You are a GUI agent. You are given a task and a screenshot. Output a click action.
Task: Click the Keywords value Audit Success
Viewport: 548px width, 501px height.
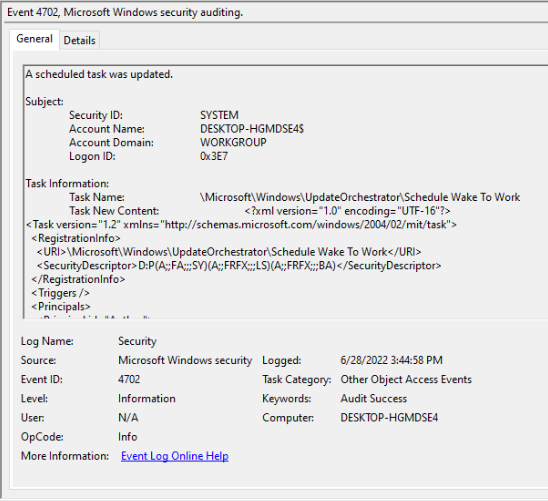(x=374, y=399)
